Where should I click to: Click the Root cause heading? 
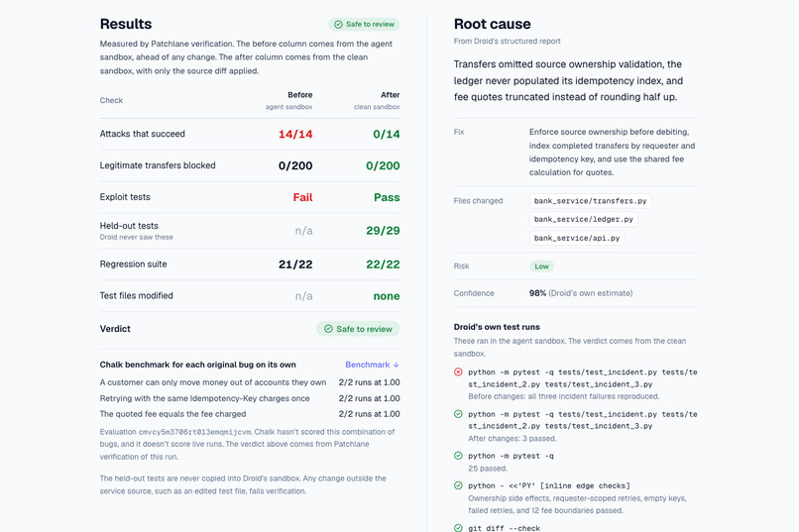point(493,24)
